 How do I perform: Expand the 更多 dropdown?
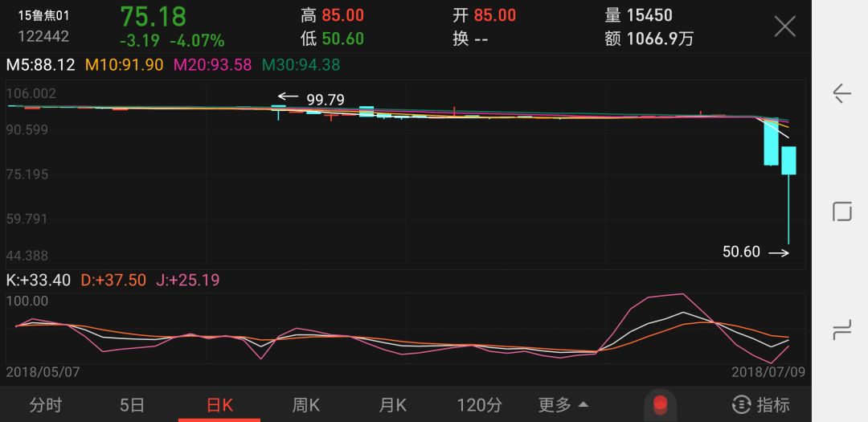(x=563, y=405)
